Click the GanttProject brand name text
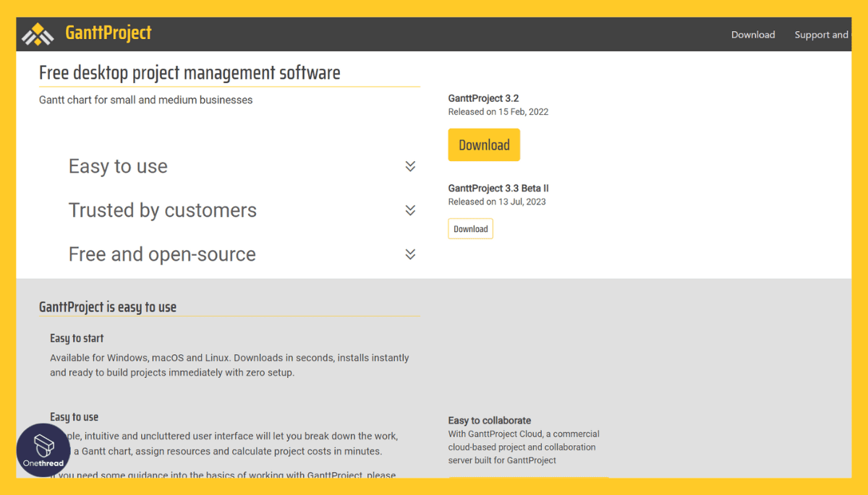The width and height of the screenshot is (868, 495). click(109, 33)
